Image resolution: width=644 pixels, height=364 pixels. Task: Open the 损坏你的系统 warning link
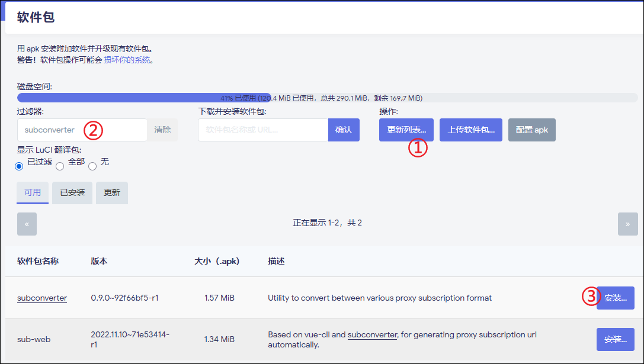pos(127,60)
